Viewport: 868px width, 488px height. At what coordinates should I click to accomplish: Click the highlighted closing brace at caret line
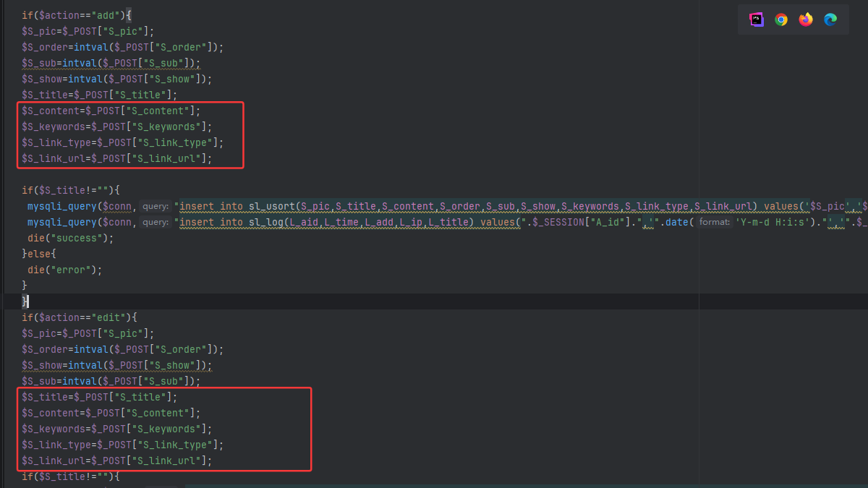(25, 301)
